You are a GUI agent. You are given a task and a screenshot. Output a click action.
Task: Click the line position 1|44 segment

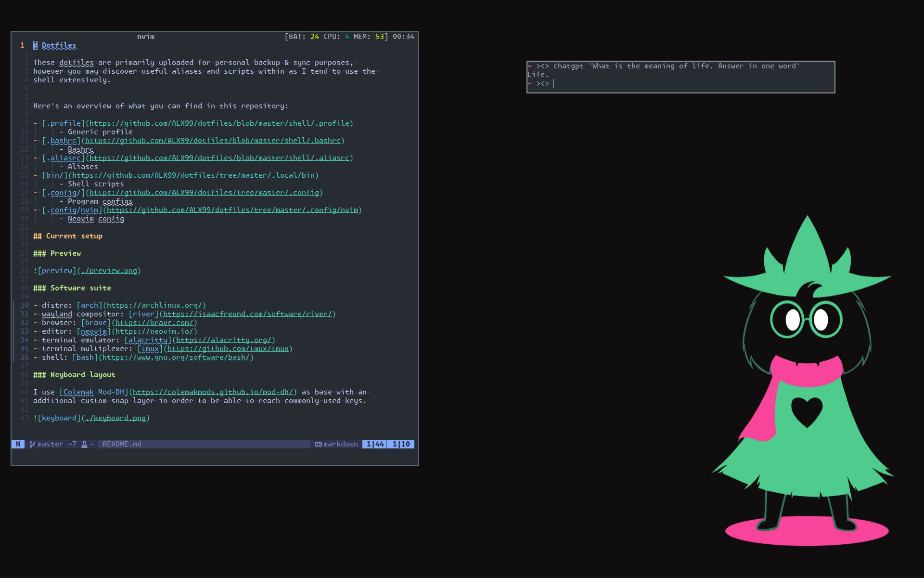pyautogui.click(x=375, y=444)
